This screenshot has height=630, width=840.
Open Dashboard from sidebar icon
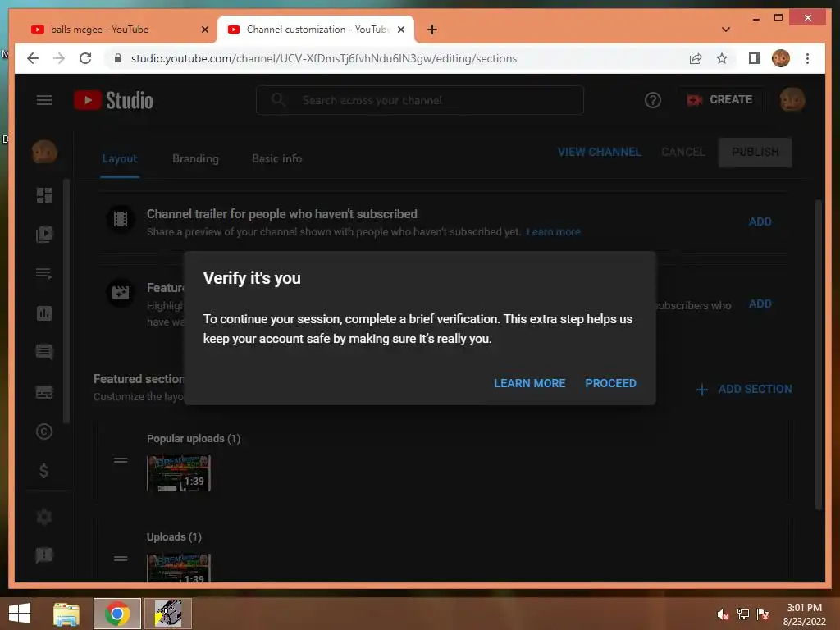click(44, 195)
